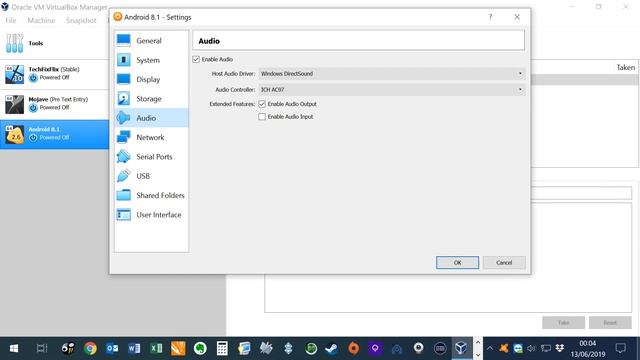
Task: Open Microsoft Excel from the taskbar
Action: [x=156, y=348]
